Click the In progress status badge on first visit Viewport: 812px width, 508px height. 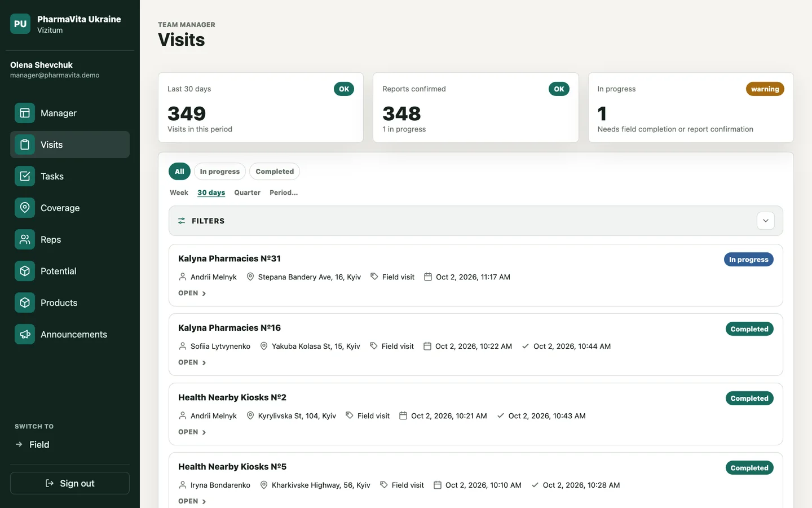(x=748, y=260)
